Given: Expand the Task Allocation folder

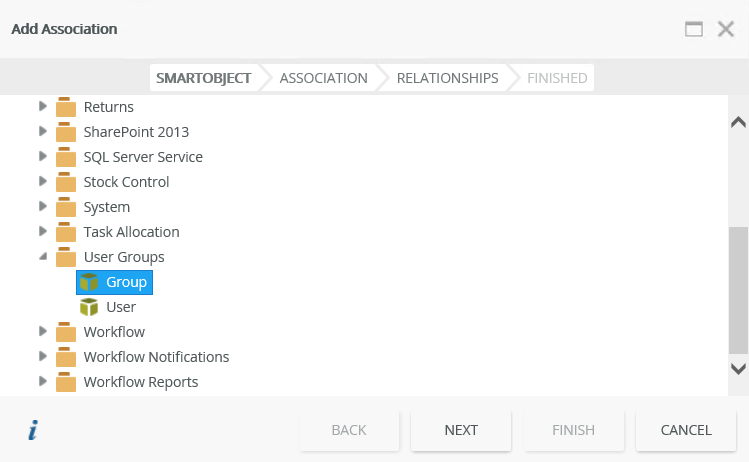Looking at the screenshot, I should (x=42, y=231).
